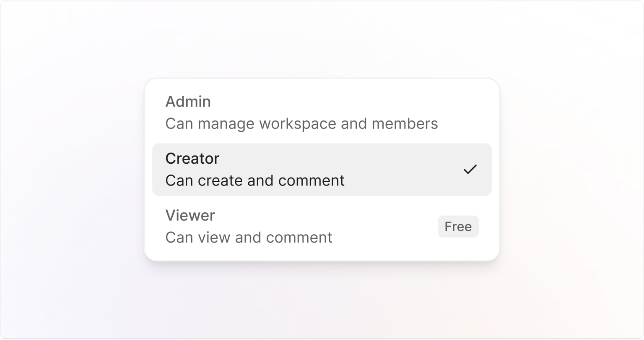Choose the Creator role option
This screenshot has width=644, height=340.
tap(322, 170)
